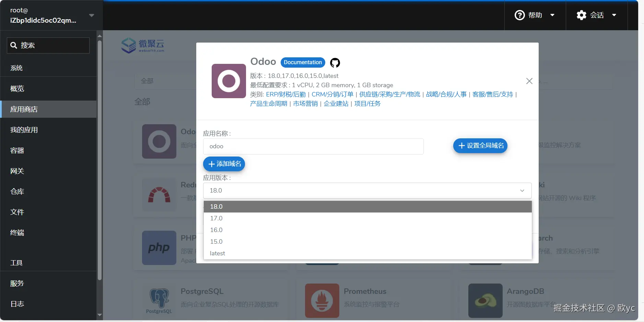This screenshot has width=644, height=322.
Task: Open the 项目/任务 category link
Action: (367, 104)
